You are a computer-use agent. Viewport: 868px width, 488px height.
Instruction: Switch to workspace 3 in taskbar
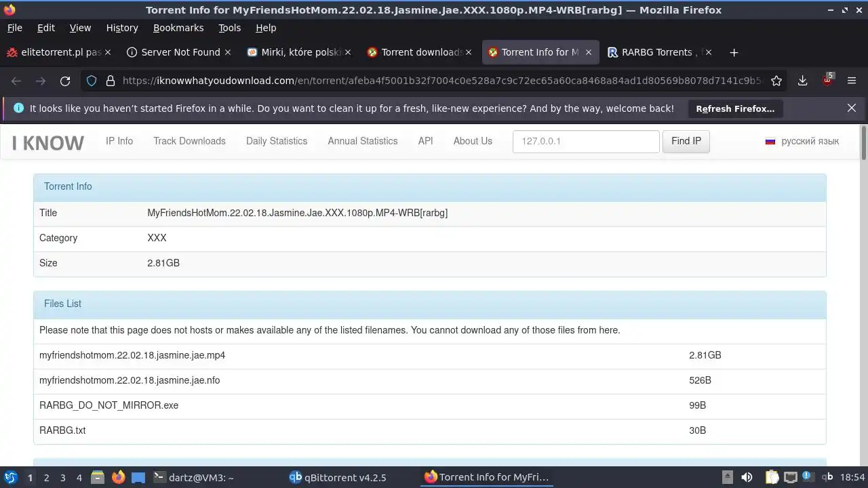point(62,477)
